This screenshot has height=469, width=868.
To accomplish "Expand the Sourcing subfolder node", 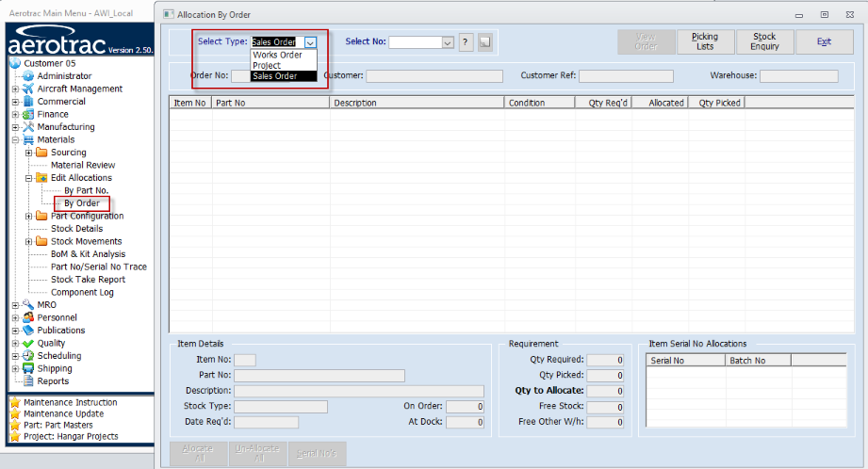I will coord(29,153).
